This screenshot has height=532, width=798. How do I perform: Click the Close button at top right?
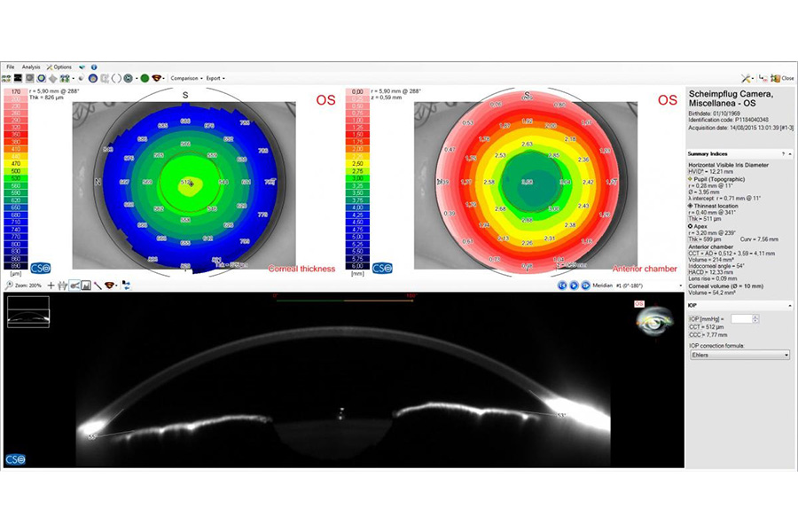click(782, 78)
